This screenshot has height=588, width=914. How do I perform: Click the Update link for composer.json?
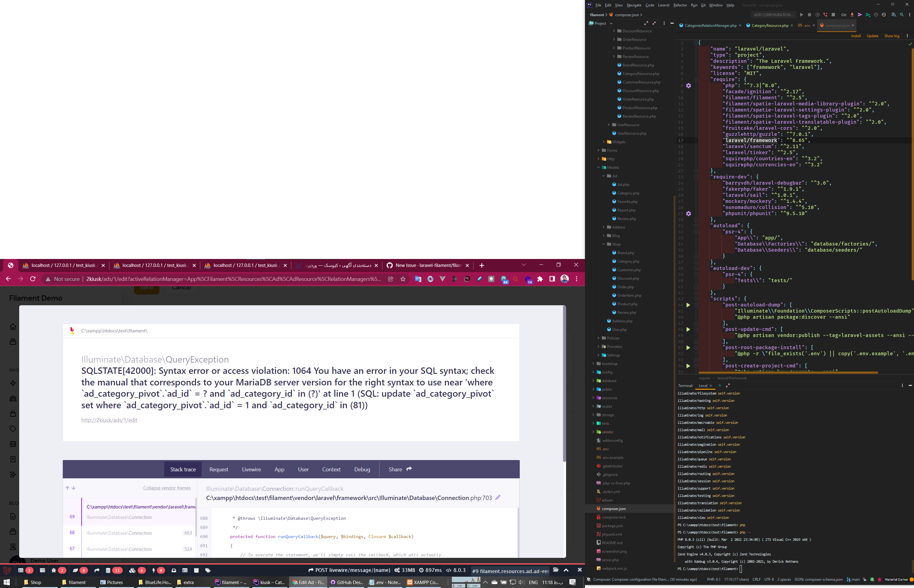tap(872, 36)
